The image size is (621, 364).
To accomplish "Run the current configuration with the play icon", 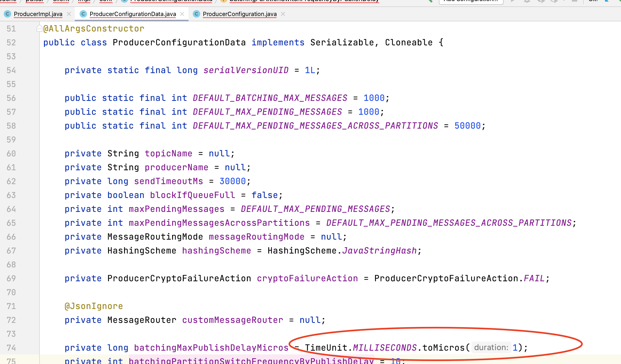I will tap(513, 1).
